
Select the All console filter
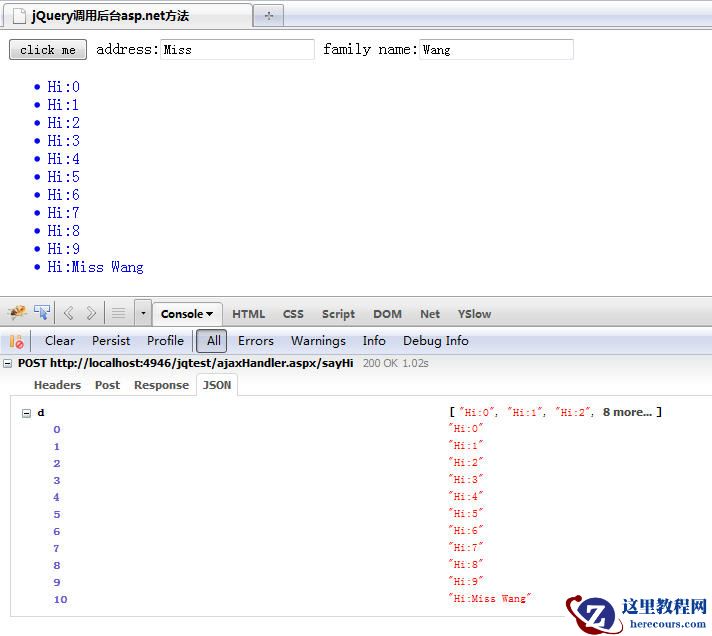point(212,341)
